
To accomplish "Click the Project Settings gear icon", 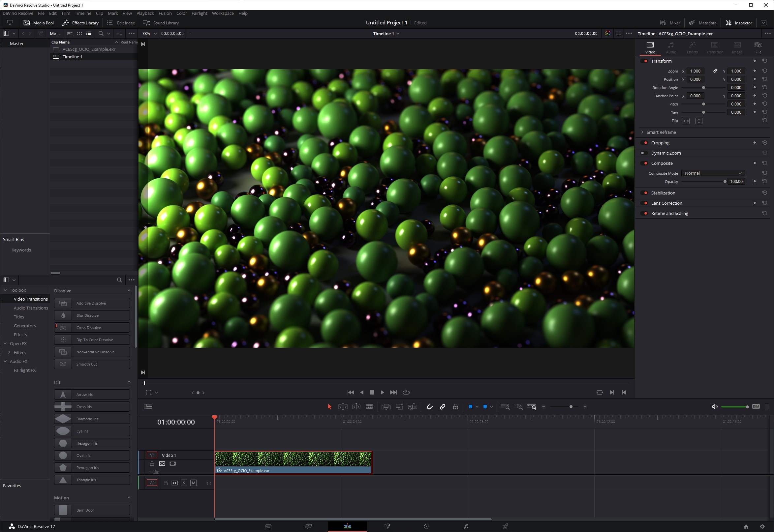I will point(762,526).
